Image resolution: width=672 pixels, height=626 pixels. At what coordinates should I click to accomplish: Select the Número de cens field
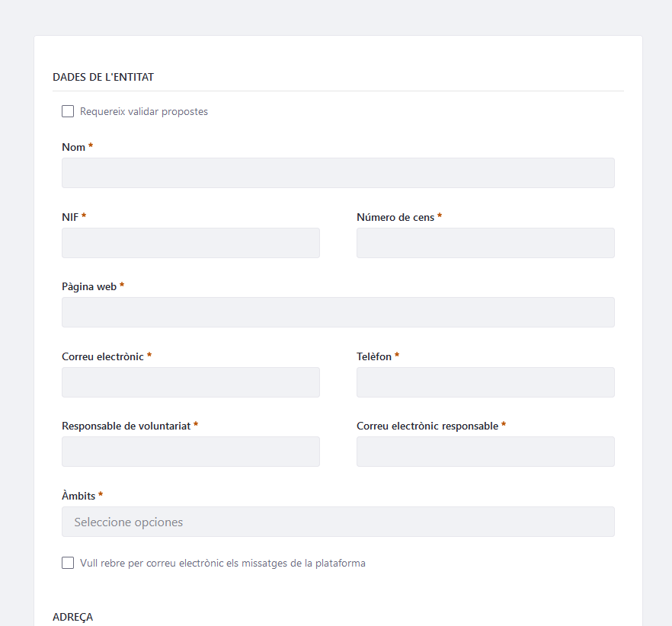tap(485, 243)
